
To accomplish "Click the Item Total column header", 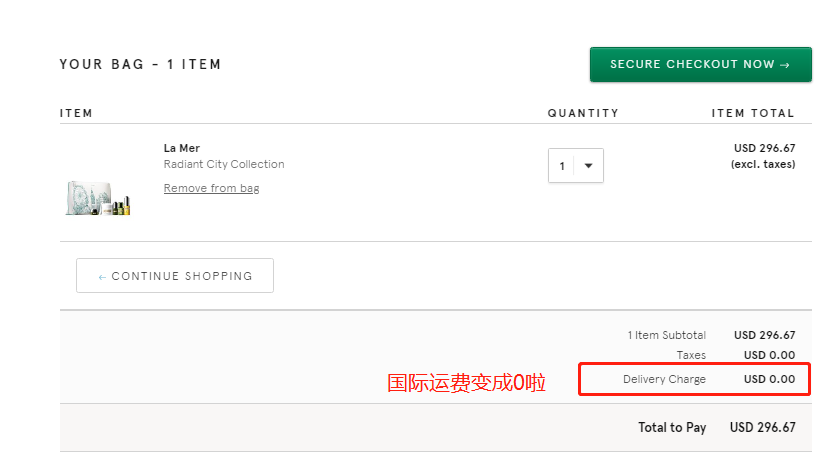I will pyautogui.click(x=753, y=113).
